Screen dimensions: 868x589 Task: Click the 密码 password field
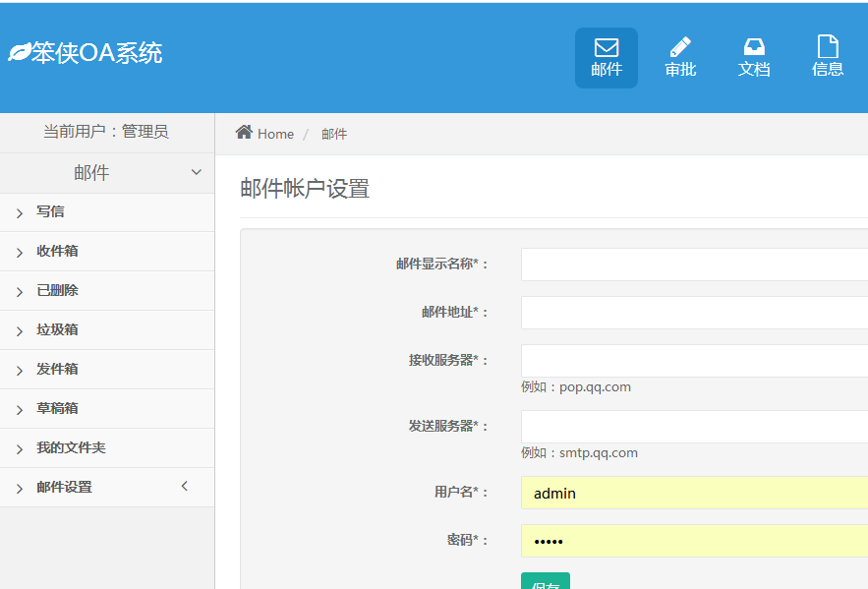click(694, 540)
